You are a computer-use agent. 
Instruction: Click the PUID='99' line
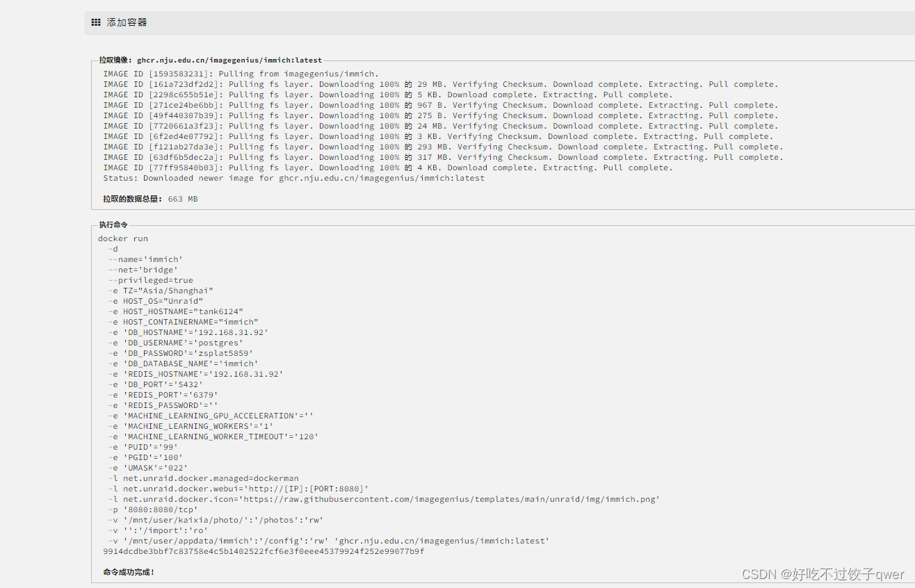[x=143, y=447]
